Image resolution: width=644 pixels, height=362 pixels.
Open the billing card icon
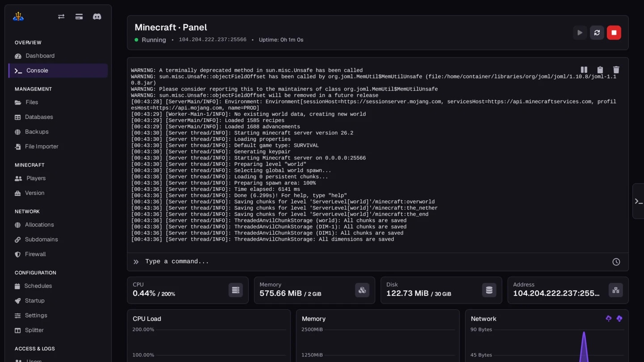[79, 17]
